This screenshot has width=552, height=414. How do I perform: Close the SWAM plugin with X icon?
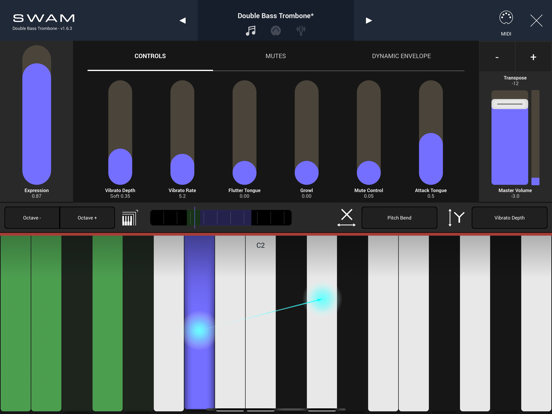(536, 20)
